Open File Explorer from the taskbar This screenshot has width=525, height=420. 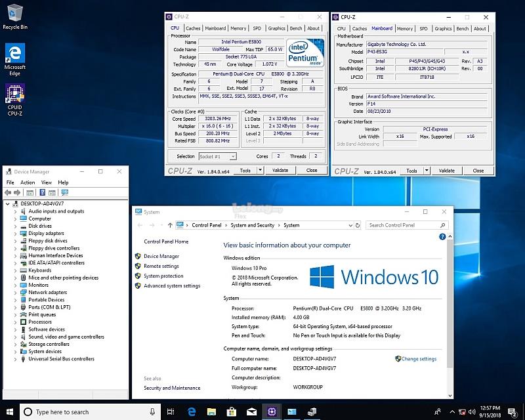[211, 412]
